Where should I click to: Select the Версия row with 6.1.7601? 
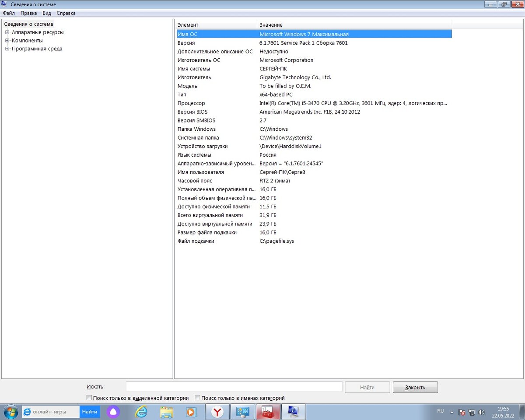[x=314, y=43]
